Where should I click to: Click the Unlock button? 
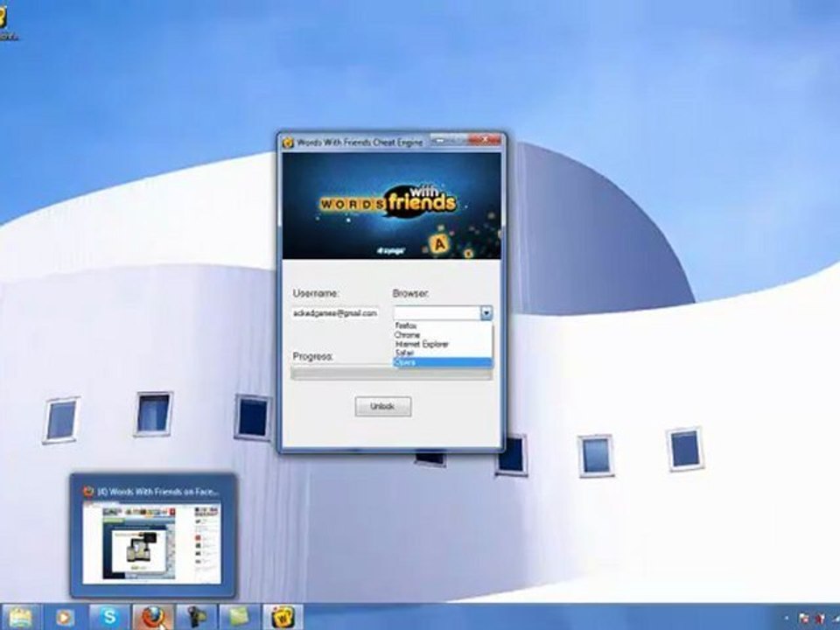point(383,407)
